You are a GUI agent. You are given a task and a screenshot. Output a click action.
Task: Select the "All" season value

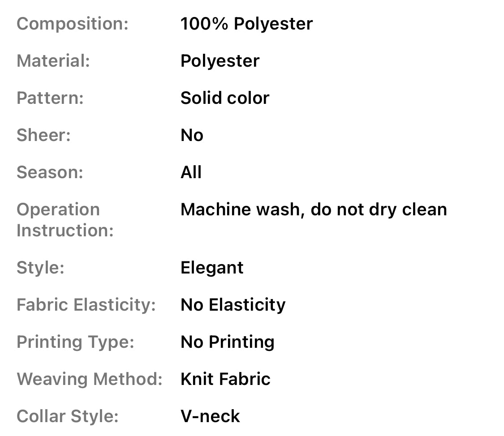(x=191, y=172)
